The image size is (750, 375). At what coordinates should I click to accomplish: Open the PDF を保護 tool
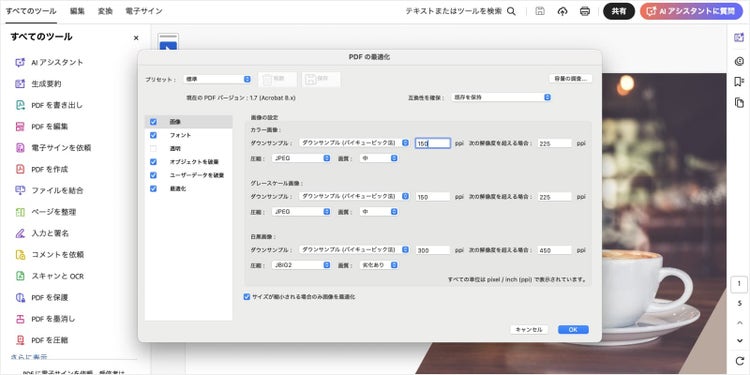[42, 298]
